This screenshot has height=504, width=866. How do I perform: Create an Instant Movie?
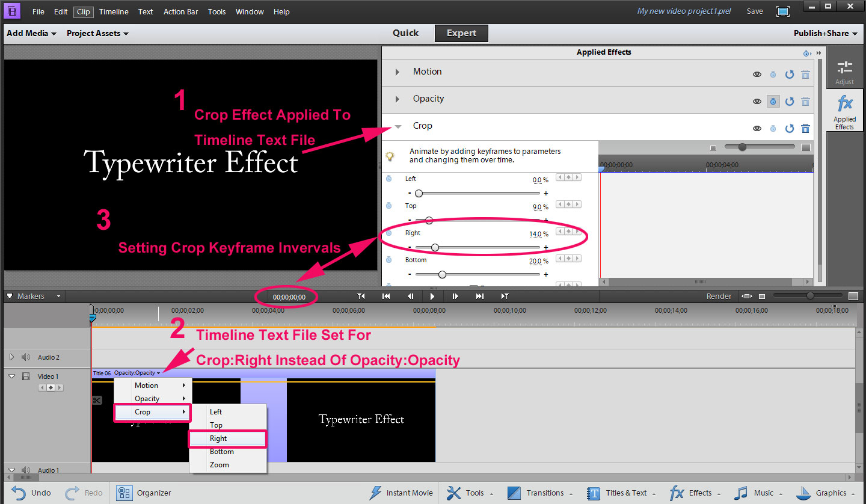coord(401,493)
